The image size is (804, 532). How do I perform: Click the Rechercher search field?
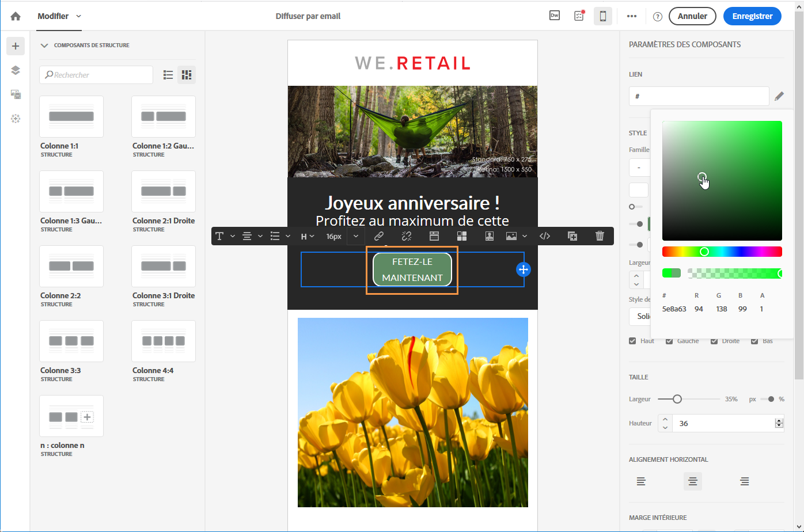point(96,75)
